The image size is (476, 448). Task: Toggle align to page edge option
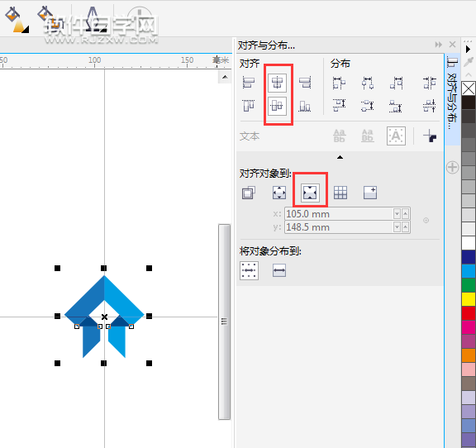pos(279,193)
